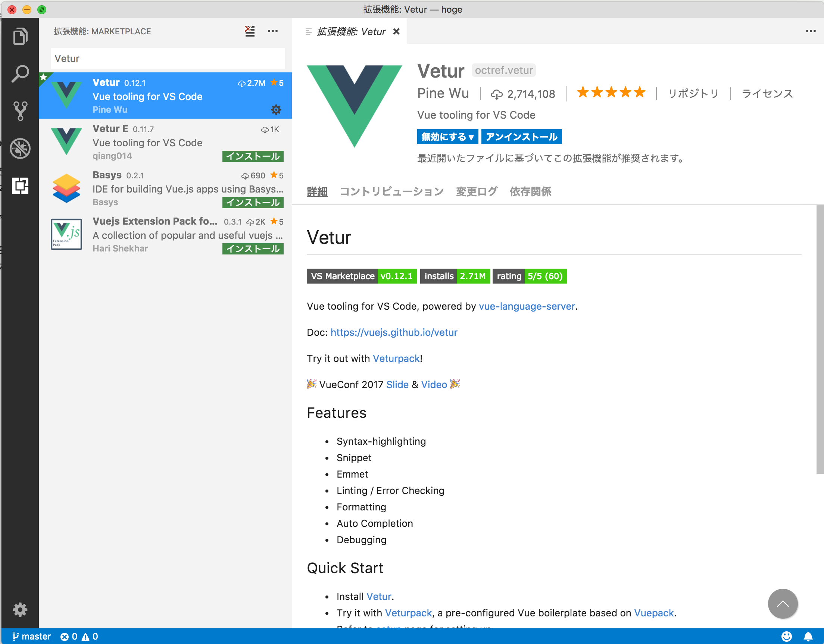Click the Vetur E extension logo in list
824x644 pixels.
66,142
